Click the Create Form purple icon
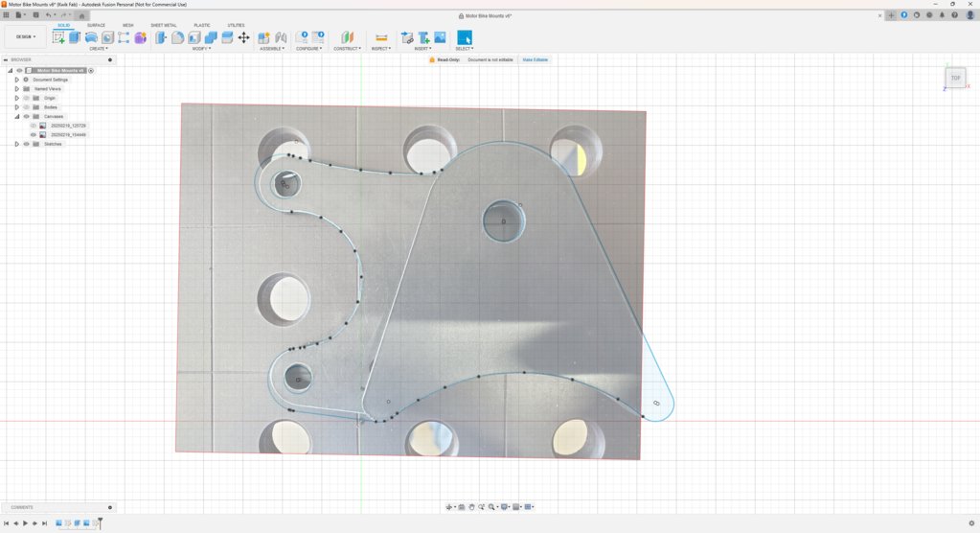Screen dimensions: 980x533 tap(140, 37)
